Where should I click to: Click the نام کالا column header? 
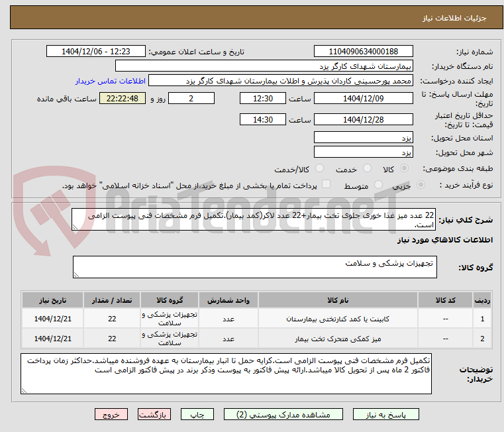click(338, 300)
